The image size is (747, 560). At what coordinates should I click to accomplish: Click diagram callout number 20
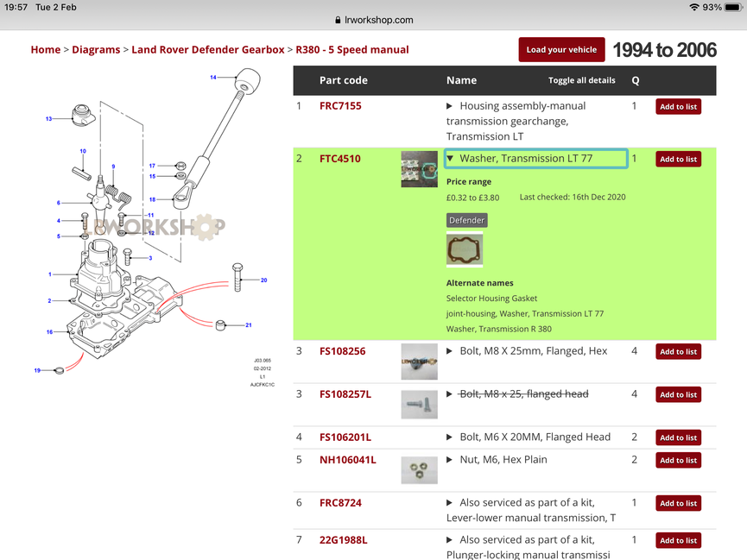(264, 280)
